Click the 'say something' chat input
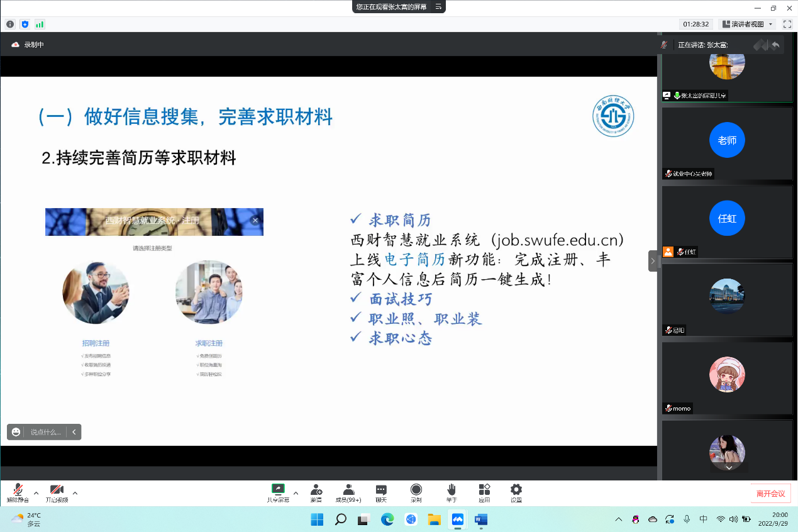The image size is (798, 532). (46, 432)
